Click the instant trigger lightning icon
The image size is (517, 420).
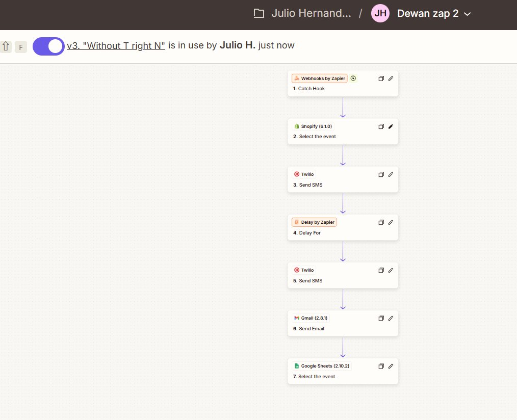click(x=353, y=78)
